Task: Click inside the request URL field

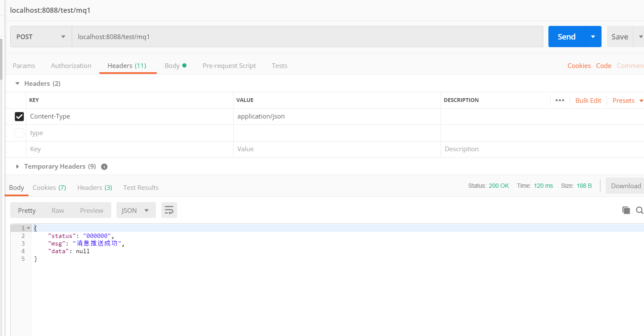Action: pos(255,37)
